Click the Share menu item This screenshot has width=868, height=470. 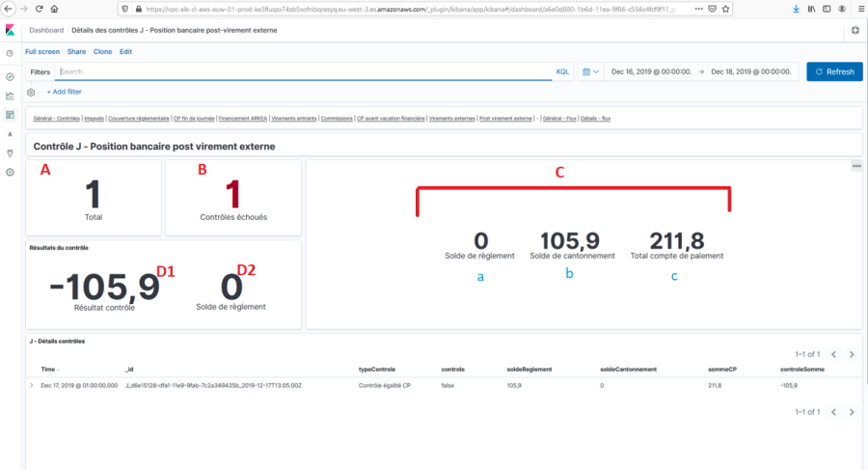[76, 51]
